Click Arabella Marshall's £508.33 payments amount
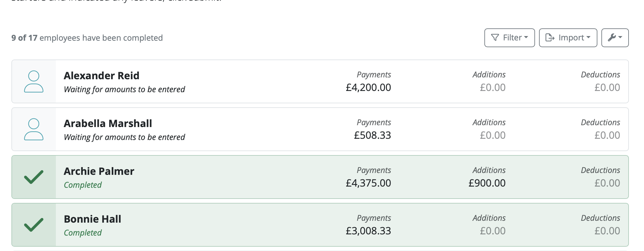This screenshot has width=644, height=251. click(372, 135)
